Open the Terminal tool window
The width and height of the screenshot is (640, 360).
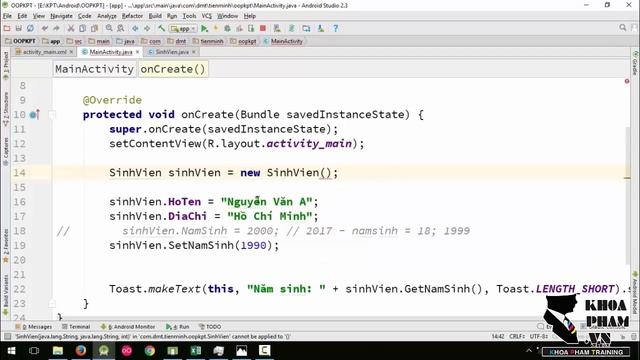(76, 327)
